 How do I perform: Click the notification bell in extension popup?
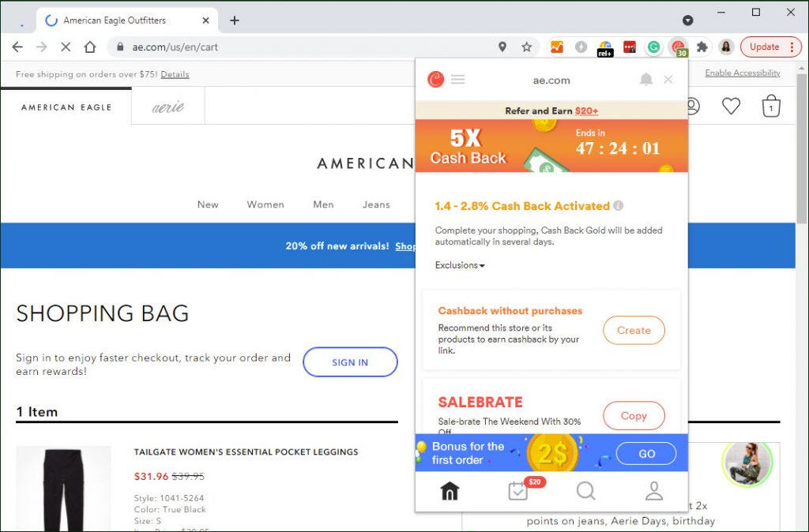[x=646, y=80]
